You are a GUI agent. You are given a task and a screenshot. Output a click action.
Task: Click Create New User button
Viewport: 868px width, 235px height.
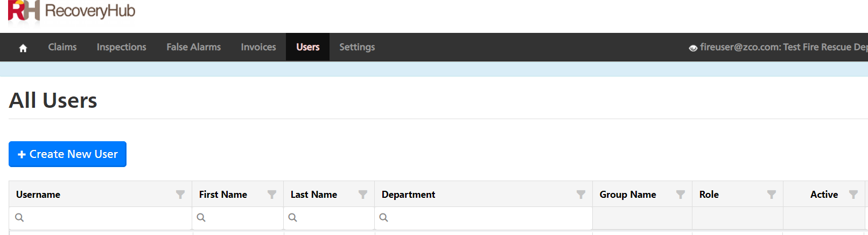pos(67,154)
